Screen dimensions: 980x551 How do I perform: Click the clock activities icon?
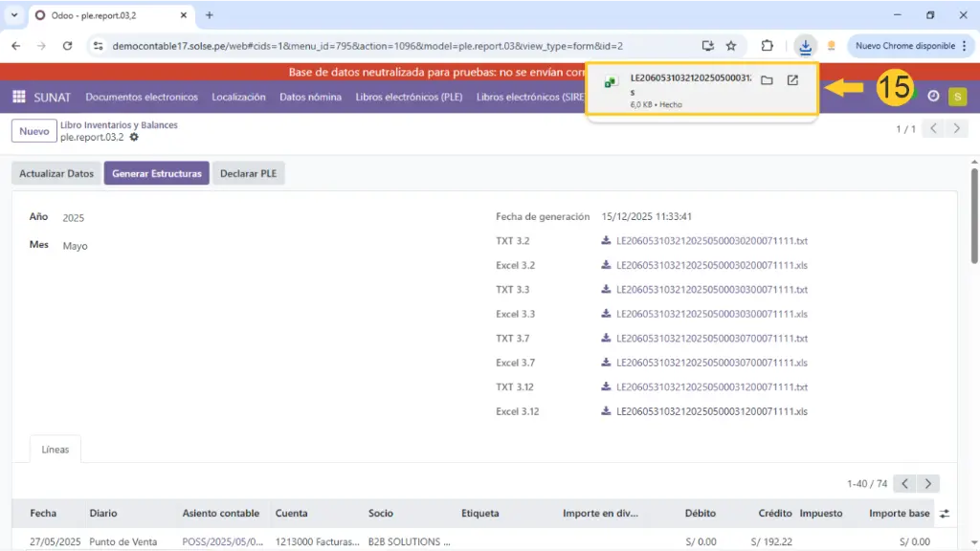(x=933, y=97)
